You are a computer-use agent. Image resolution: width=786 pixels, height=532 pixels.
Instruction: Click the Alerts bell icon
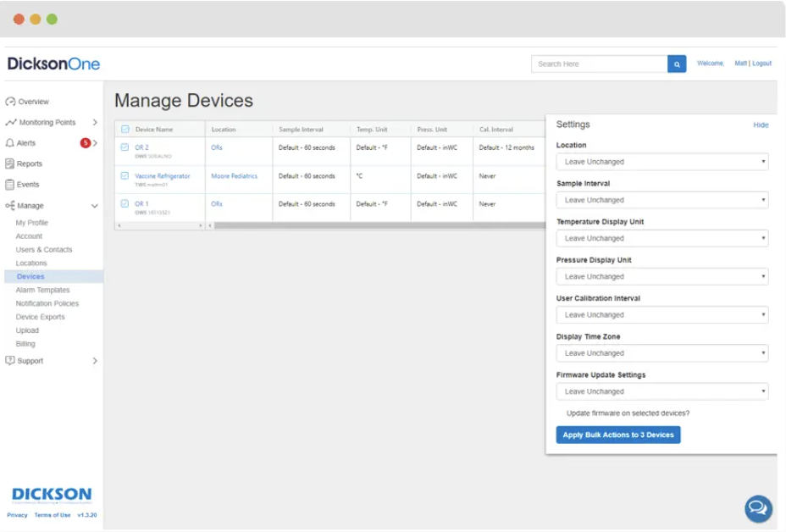[10, 143]
